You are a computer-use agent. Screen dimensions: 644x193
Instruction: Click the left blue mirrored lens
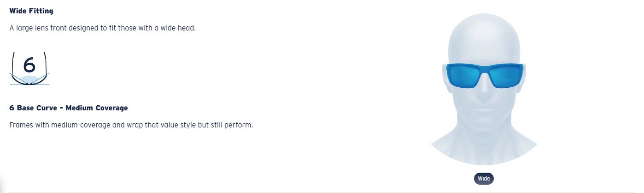coord(464,76)
